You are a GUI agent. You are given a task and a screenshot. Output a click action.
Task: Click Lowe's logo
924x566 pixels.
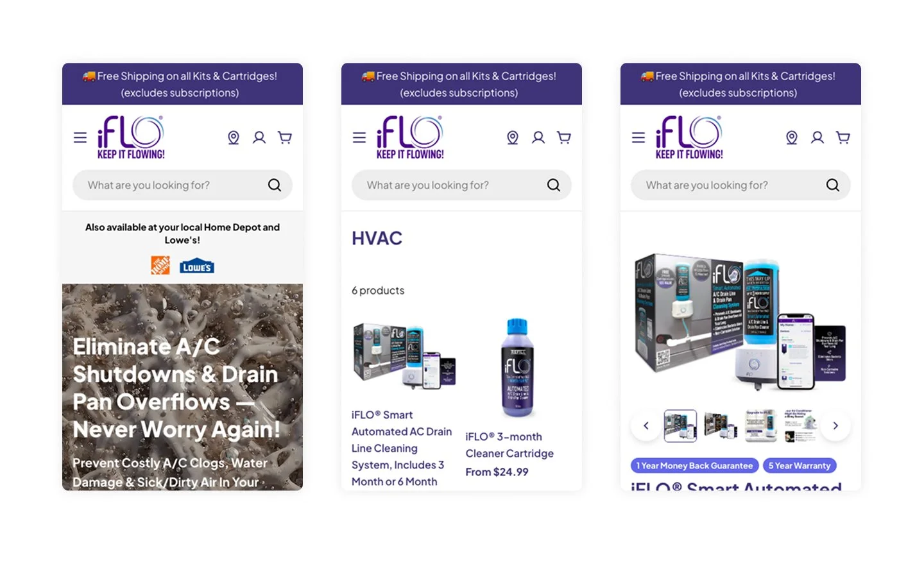197,266
